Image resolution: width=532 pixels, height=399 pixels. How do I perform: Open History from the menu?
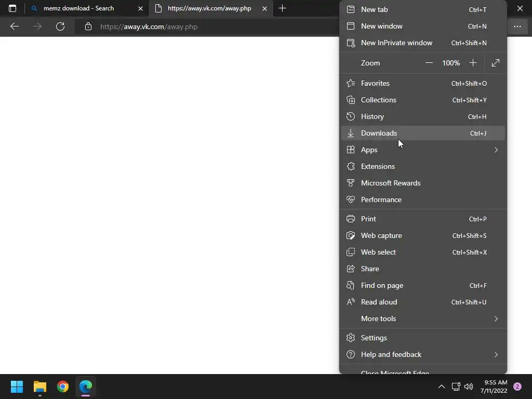tap(423, 116)
